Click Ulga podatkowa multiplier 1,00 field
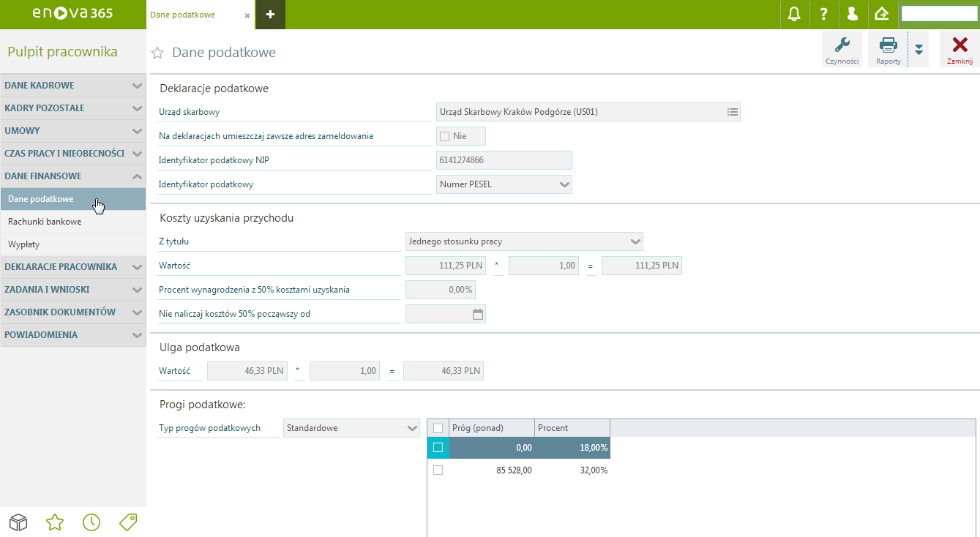The height and width of the screenshot is (537, 980). pos(345,371)
